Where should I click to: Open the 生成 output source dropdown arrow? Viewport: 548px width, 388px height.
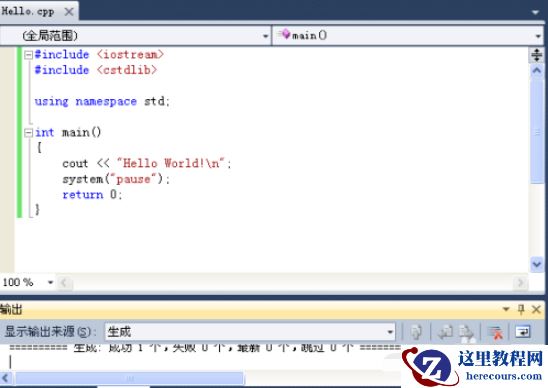point(390,332)
